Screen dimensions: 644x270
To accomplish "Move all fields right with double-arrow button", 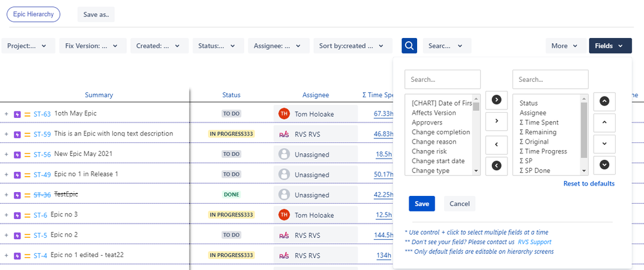I will coord(496,100).
